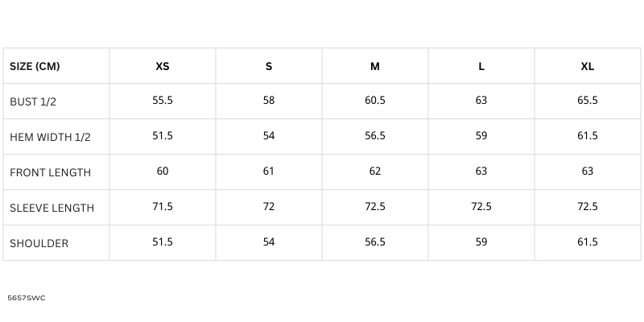Choose the L column header
This screenshot has width=644, height=322.
pyautogui.click(x=481, y=66)
